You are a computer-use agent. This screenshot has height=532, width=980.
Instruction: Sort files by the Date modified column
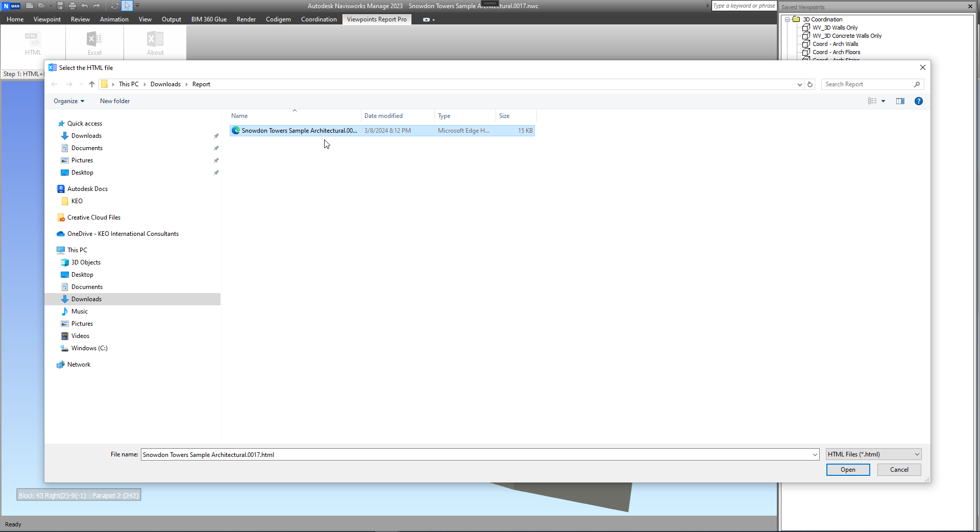tap(398, 116)
